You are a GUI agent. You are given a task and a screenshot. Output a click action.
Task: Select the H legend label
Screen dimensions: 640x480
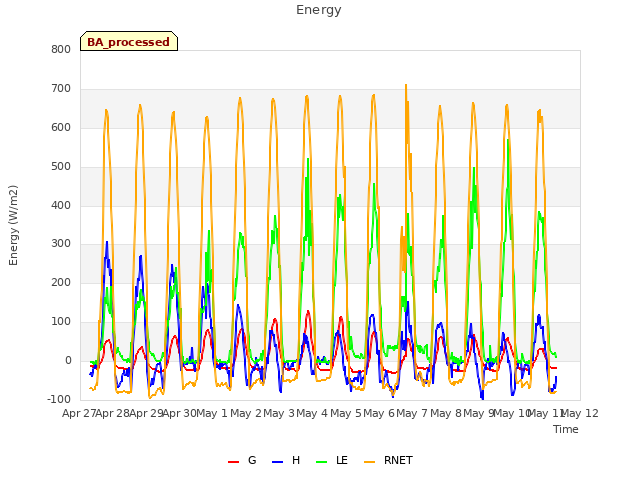point(296,460)
